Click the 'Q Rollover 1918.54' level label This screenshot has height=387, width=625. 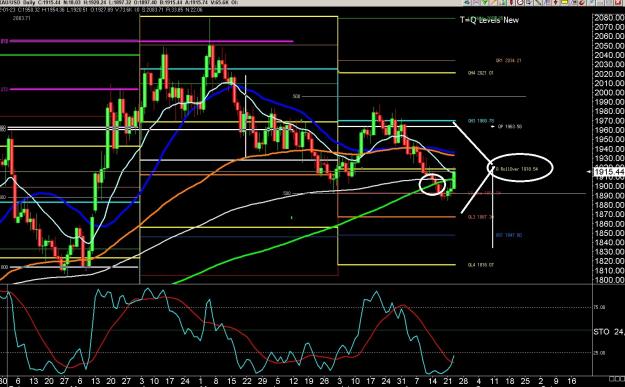coord(517,169)
